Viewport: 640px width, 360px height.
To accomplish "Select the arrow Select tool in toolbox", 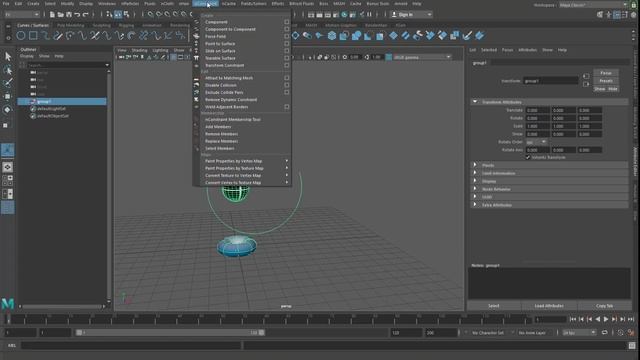I will coord(8,56).
